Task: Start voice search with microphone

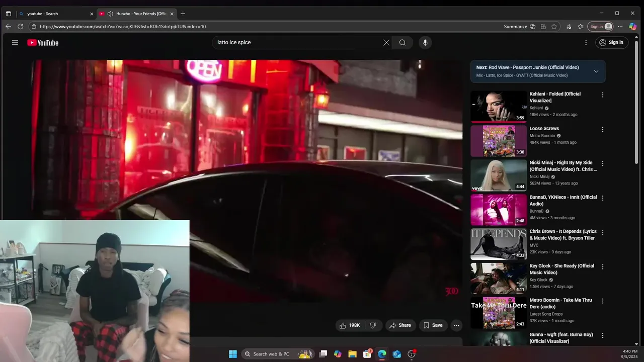Action: (425, 43)
